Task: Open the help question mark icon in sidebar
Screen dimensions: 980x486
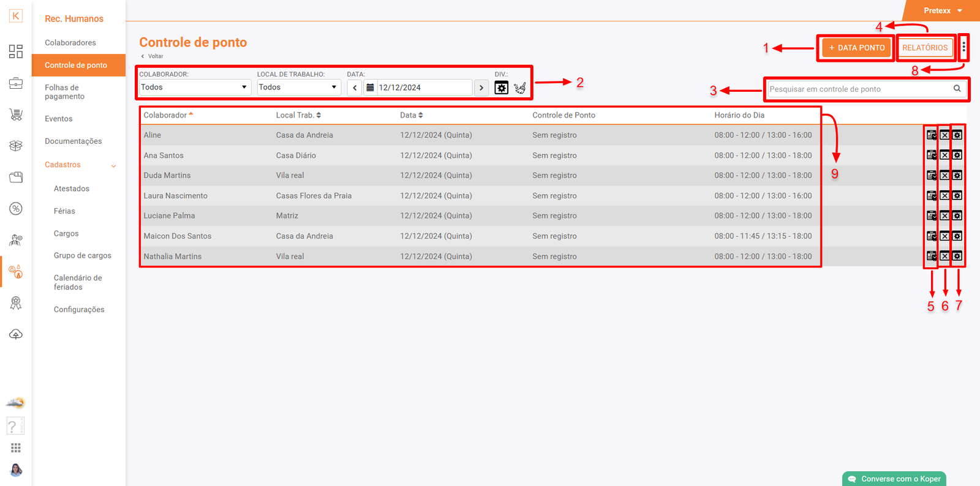Action: pos(13,425)
